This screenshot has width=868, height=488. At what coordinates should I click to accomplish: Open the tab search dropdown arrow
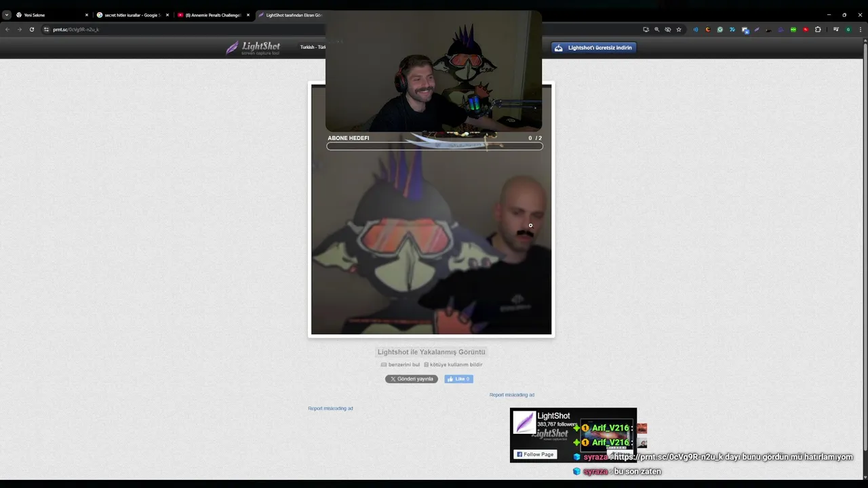point(7,15)
